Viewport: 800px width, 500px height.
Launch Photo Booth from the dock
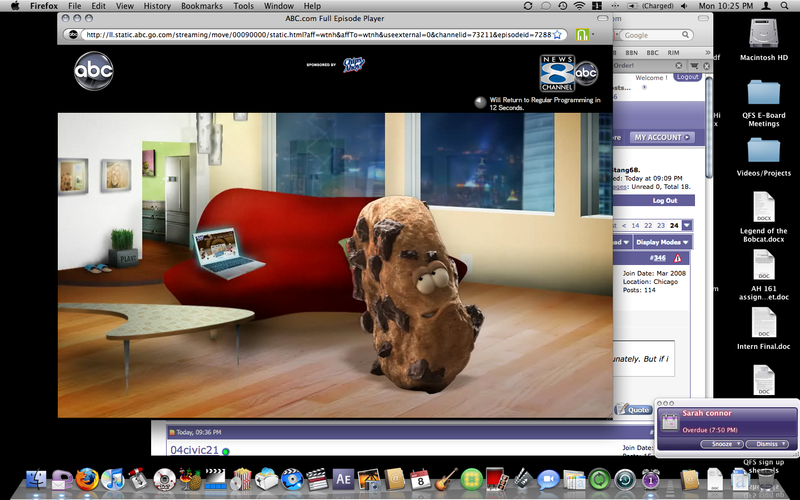point(497,480)
